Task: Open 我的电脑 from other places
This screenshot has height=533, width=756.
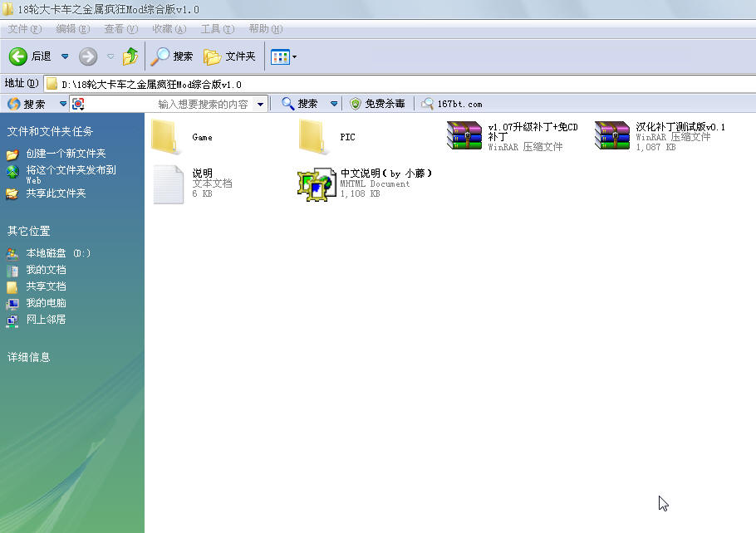Action: pos(46,303)
